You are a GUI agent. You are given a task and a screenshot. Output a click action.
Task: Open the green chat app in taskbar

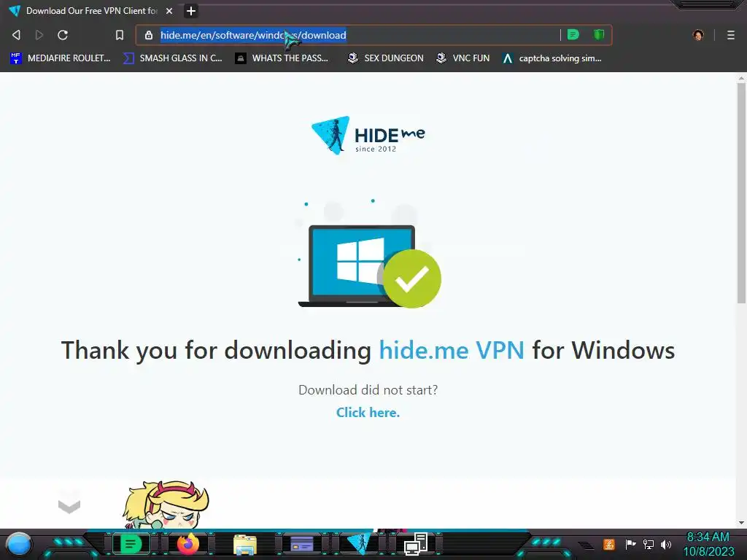131,544
